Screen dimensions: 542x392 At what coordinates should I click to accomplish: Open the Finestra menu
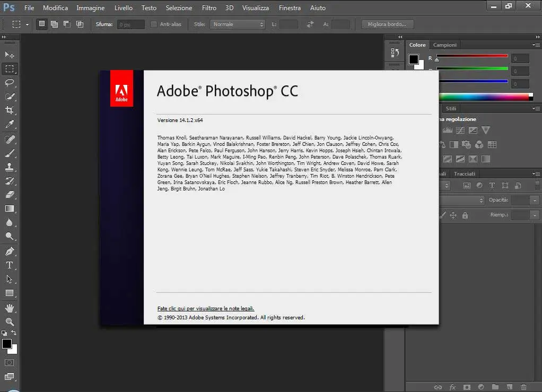point(290,7)
